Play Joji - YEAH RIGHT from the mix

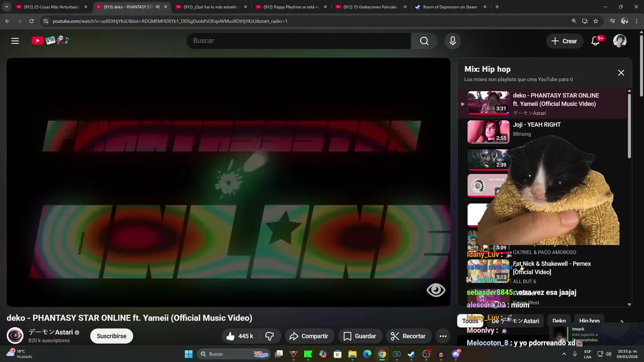537,125
